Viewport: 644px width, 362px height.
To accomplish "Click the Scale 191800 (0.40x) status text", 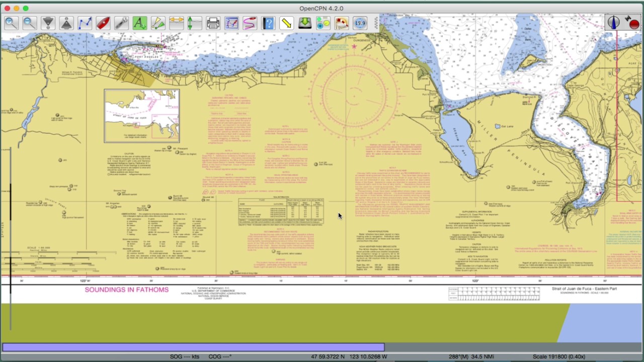I will pyautogui.click(x=559, y=357).
